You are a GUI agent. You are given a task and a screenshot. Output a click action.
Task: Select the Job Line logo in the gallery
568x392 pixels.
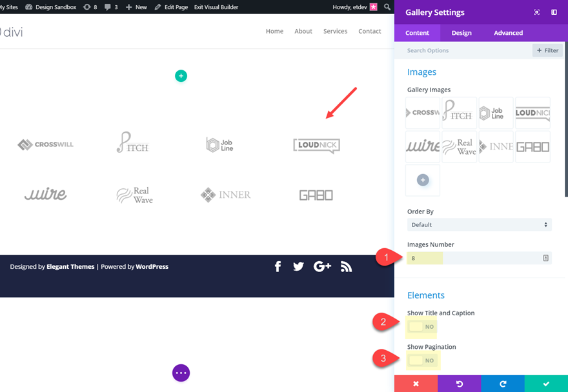219,145
